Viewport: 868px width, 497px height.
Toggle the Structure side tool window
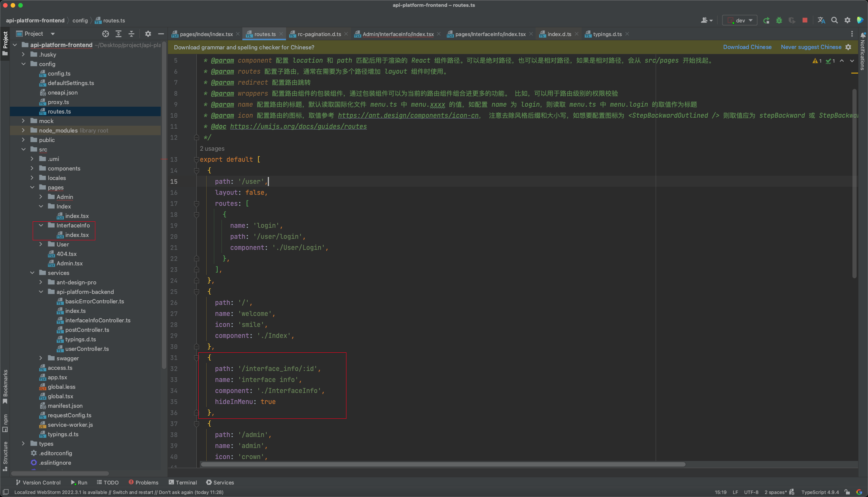(5, 455)
